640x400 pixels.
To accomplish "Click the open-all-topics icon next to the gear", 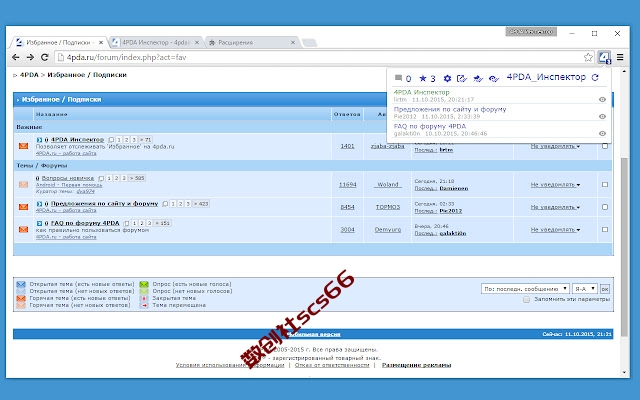I will 462,78.
